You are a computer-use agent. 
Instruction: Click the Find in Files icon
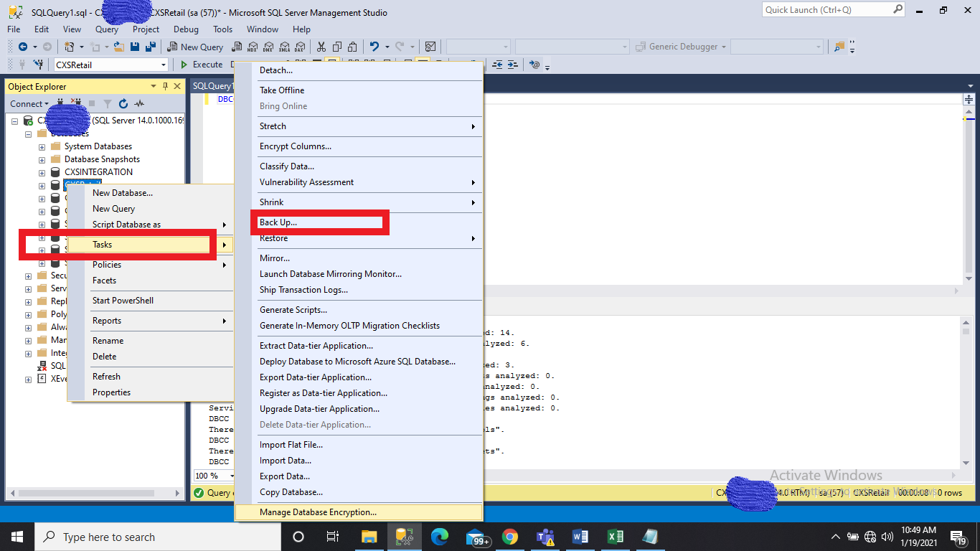pyautogui.click(x=839, y=47)
